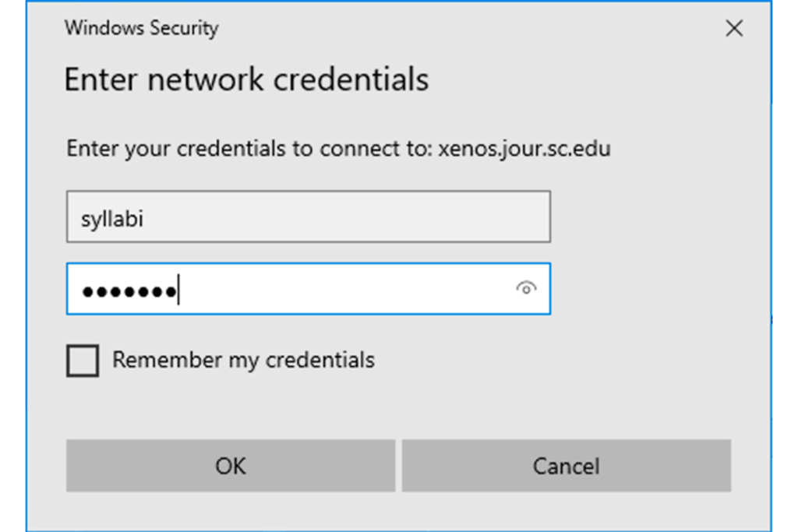The width and height of the screenshot is (798, 532).
Task: Click the empty title bar area of the dialog
Action: tap(468, 30)
